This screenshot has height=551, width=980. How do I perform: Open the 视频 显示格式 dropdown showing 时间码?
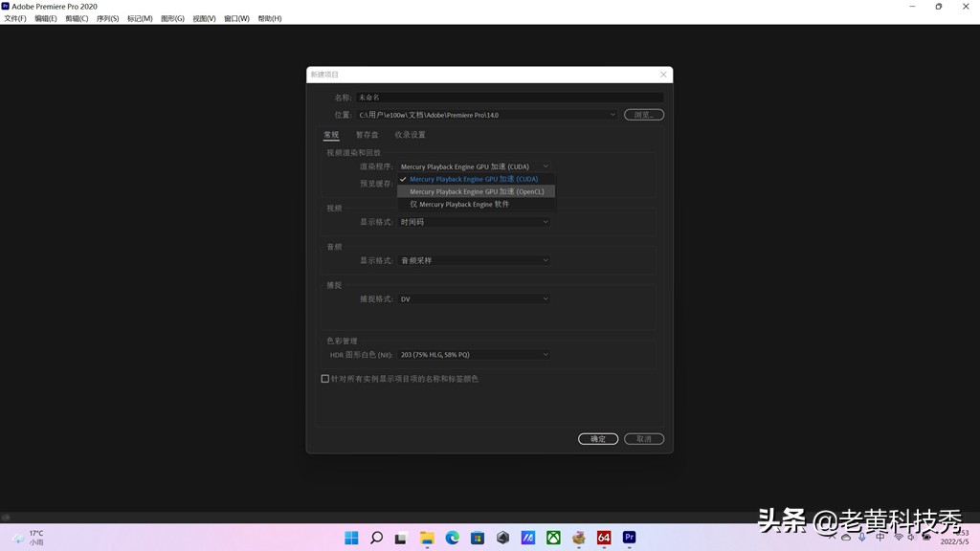tap(476, 221)
